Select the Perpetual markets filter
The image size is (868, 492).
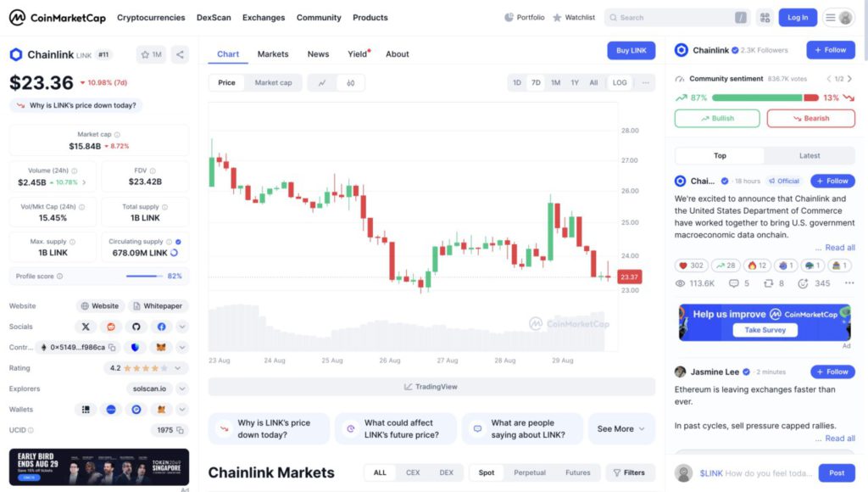530,472
